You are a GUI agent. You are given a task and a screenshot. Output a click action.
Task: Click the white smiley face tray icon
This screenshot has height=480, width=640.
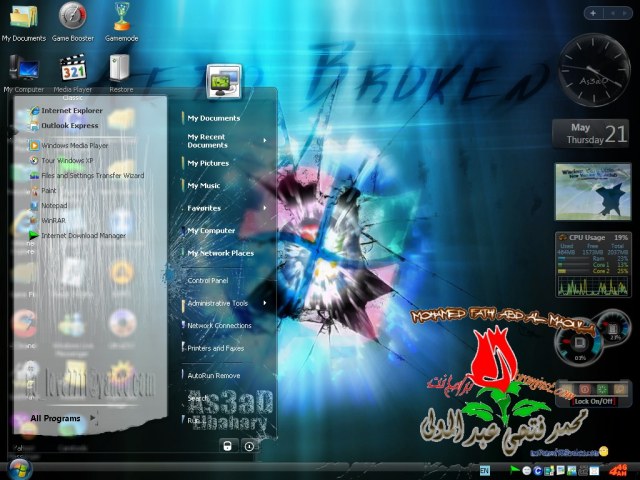527,471
